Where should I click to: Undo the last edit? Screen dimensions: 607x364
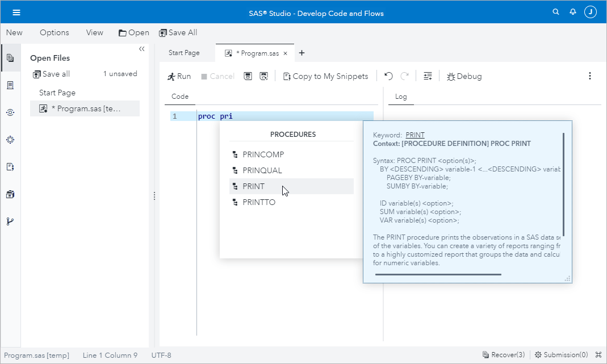[388, 76]
